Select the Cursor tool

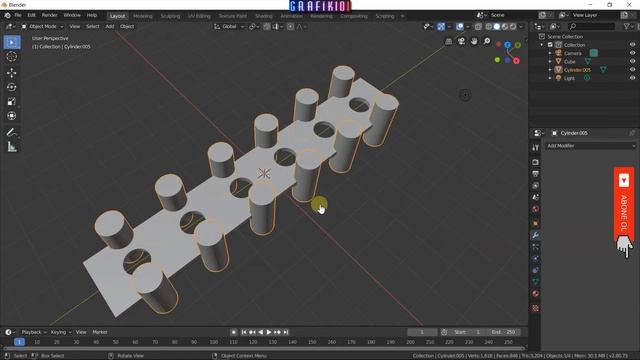point(12,57)
